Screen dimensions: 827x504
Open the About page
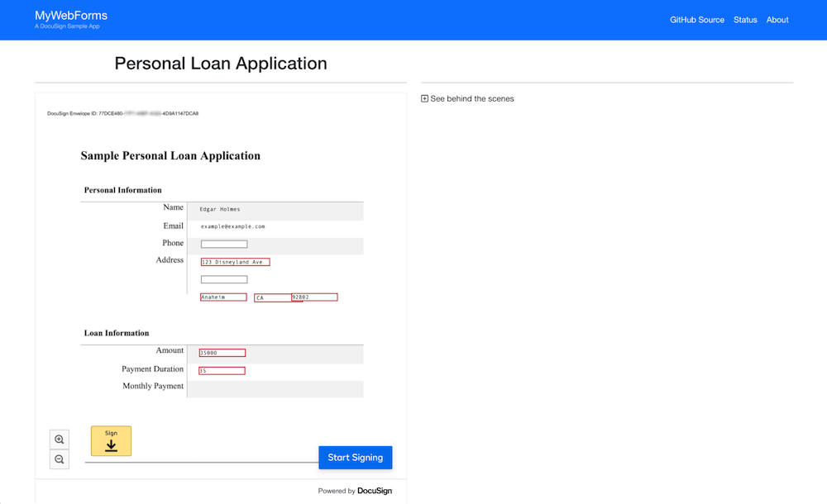point(777,19)
